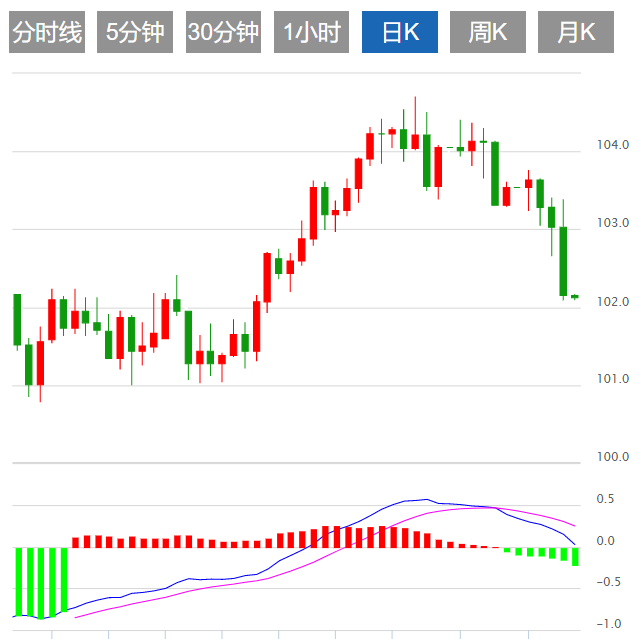Switch to the 分时线 tab
The image size is (636, 639).
(x=47, y=33)
